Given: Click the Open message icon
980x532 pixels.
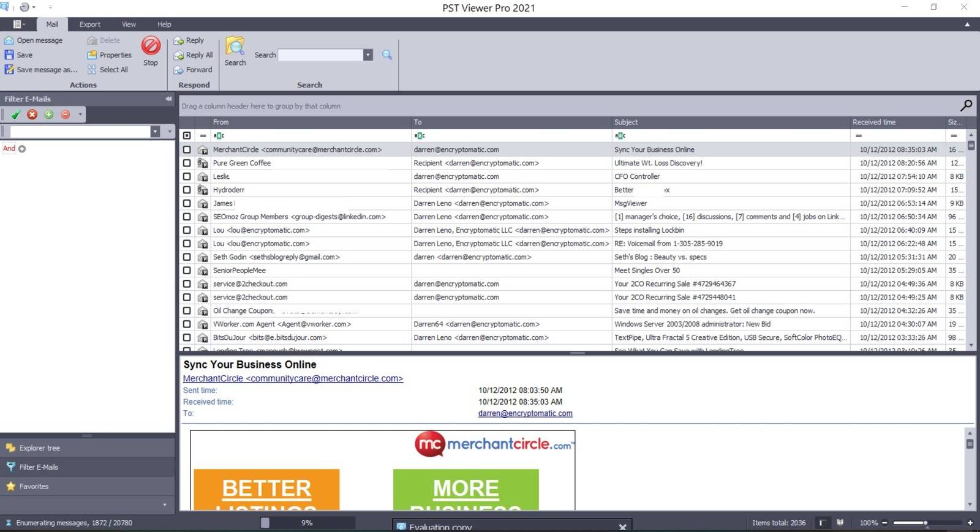Looking at the screenshot, I should 9,40.
